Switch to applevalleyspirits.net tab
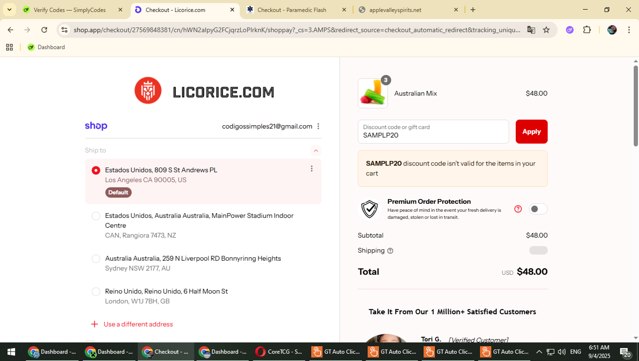Viewport: 639px width, 361px height. (x=408, y=10)
